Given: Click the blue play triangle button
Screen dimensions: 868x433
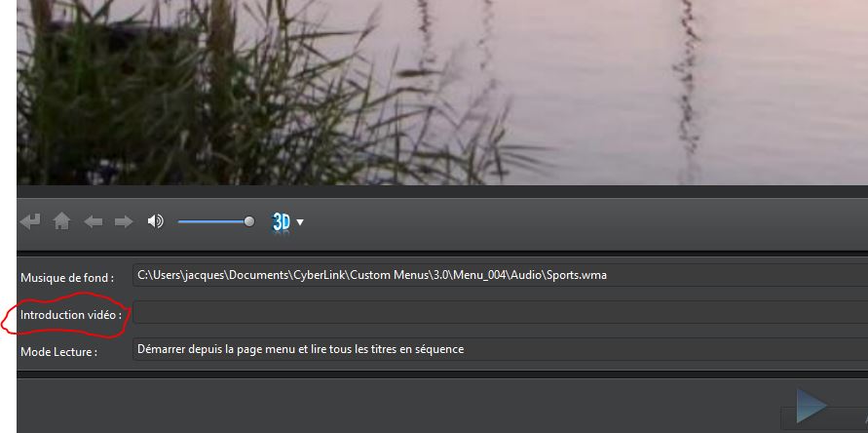Looking at the screenshot, I should [x=811, y=406].
